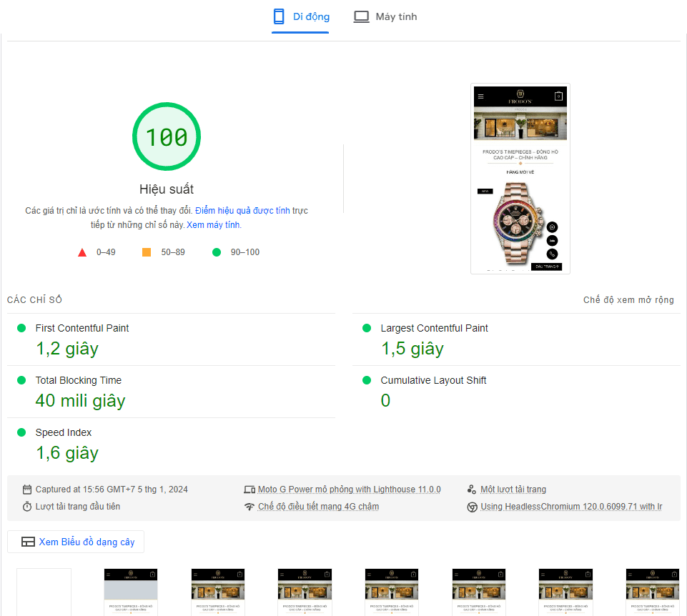Click the Xem Biểu đồ dạng cây button label
Viewport: 687px width, 616px height.
[x=87, y=542]
